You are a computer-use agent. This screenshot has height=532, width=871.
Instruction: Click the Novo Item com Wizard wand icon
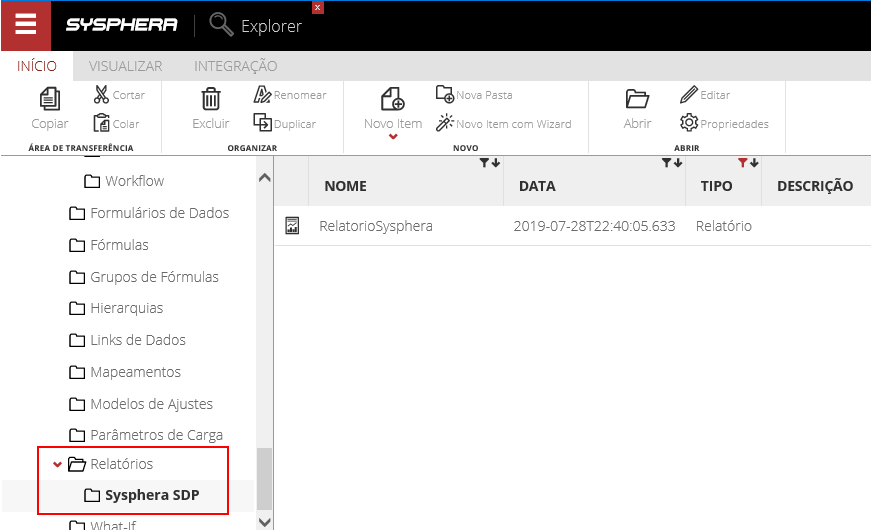(x=445, y=122)
